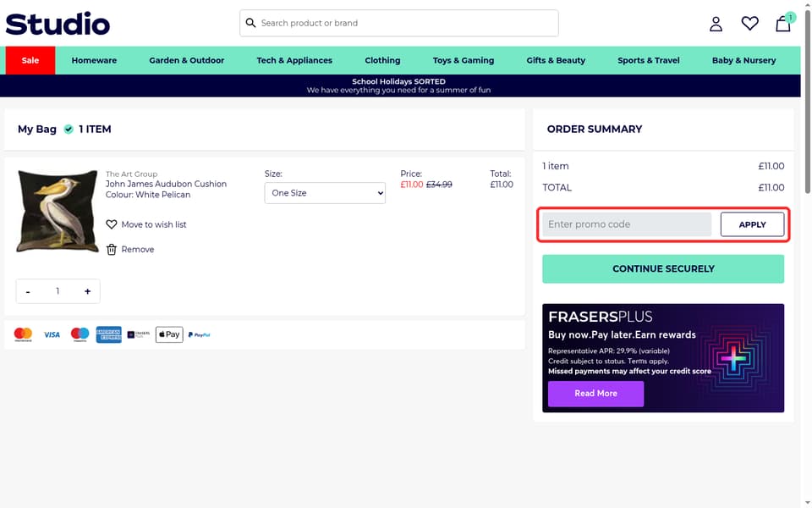Go to Studio logo homepage
This screenshot has height=508, width=812.
[x=58, y=24]
